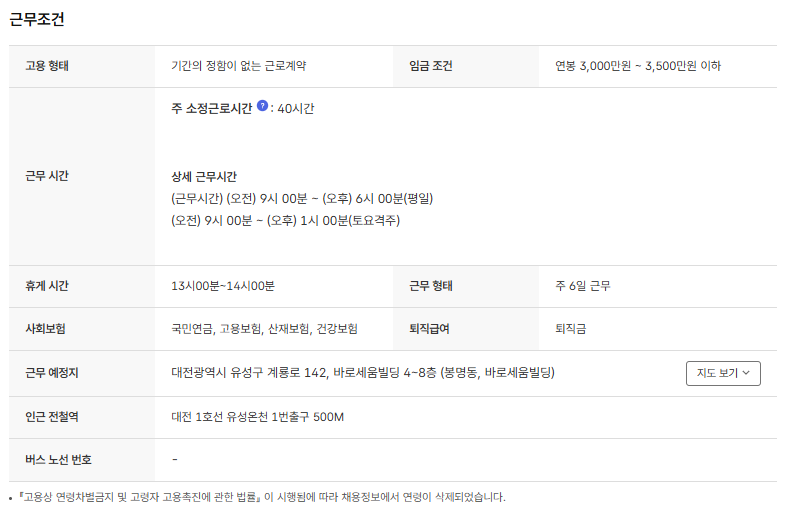Click the annual salary 3,000만원 ~ 3,500만원 value
Screen dimensions: 795x517
point(637,66)
